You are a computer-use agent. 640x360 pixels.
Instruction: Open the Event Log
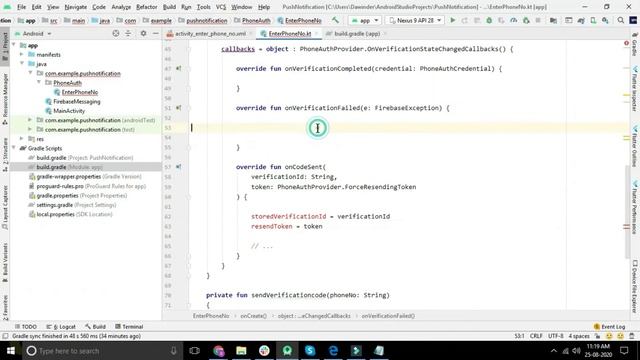(609, 327)
